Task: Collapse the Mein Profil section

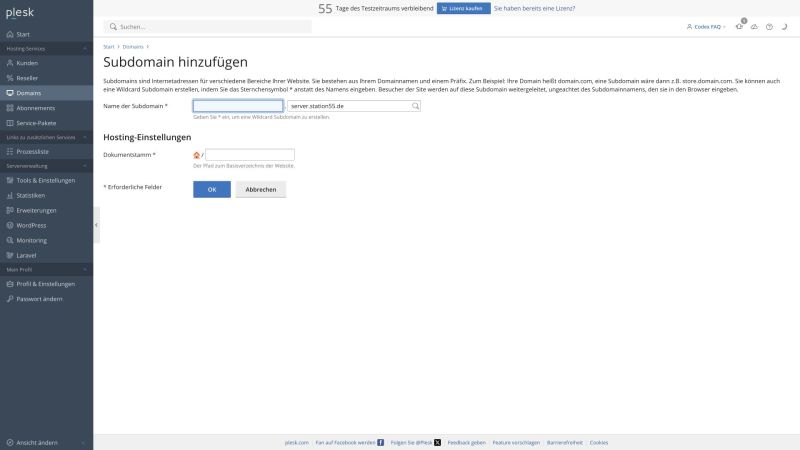Action: tap(85, 269)
